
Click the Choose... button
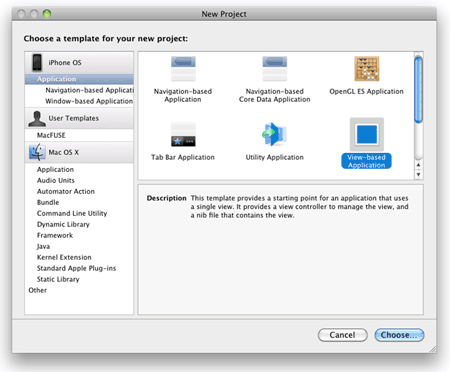[x=399, y=335]
